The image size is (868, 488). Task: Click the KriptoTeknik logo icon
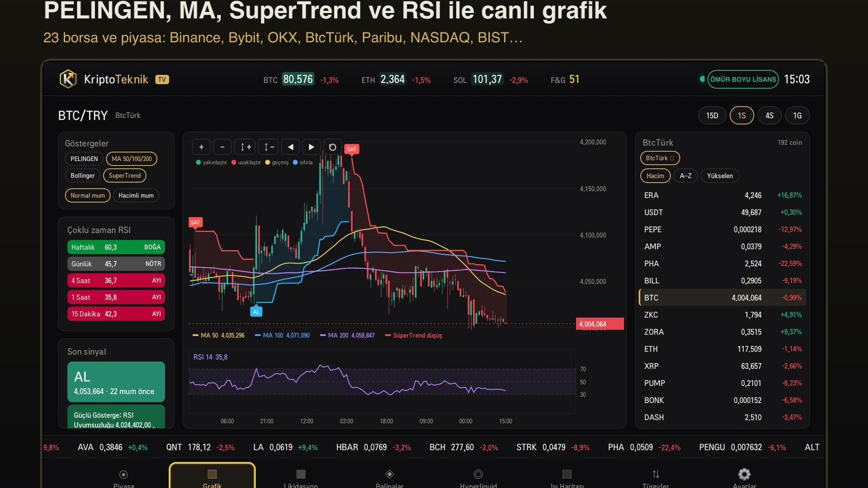pyautogui.click(x=68, y=79)
